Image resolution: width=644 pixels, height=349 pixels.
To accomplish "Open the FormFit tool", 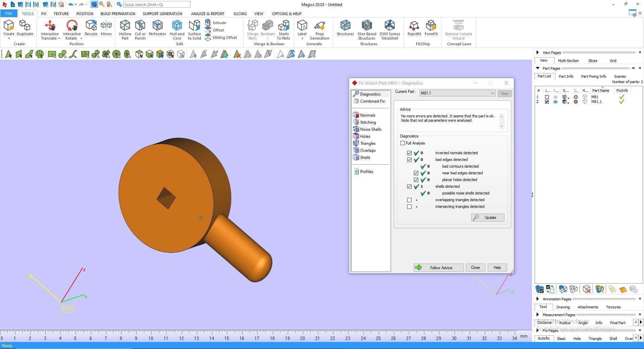I will (x=431, y=28).
